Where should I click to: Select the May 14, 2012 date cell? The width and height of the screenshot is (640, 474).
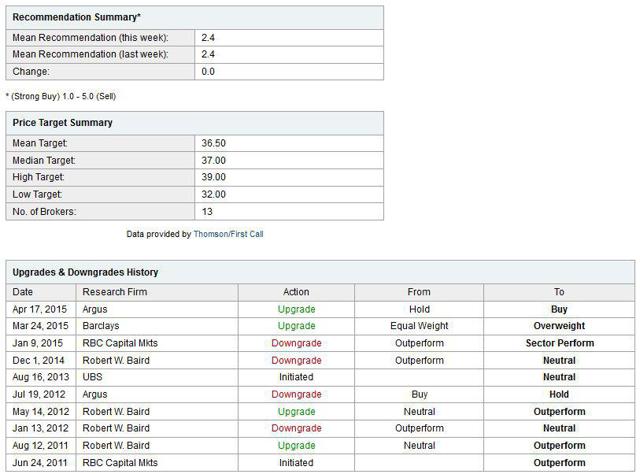coord(41,412)
